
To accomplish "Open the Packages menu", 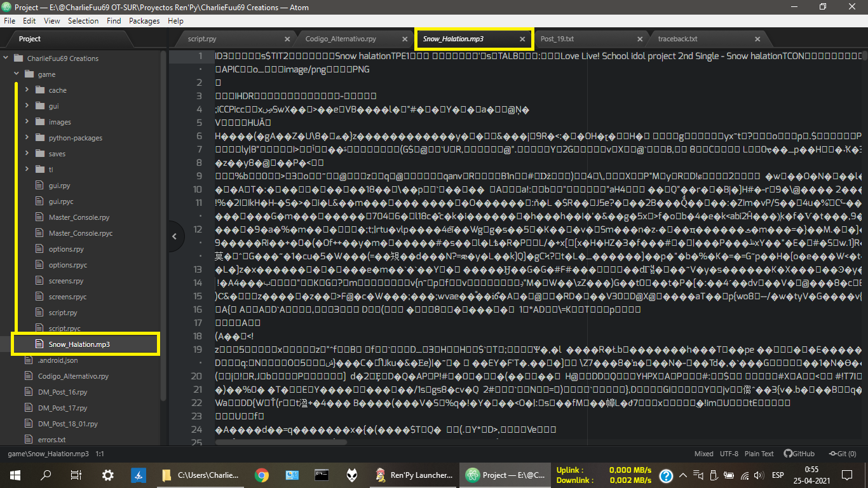I will click(x=144, y=20).
